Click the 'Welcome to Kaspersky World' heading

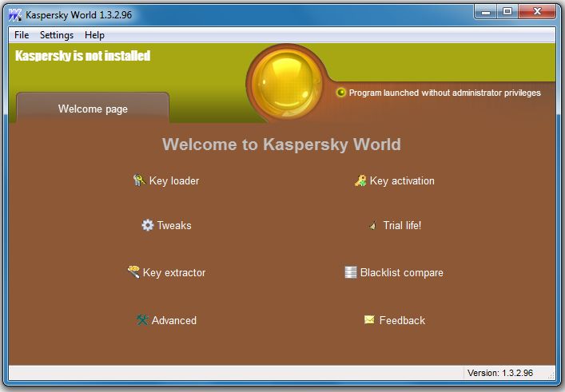pos(281,145)
